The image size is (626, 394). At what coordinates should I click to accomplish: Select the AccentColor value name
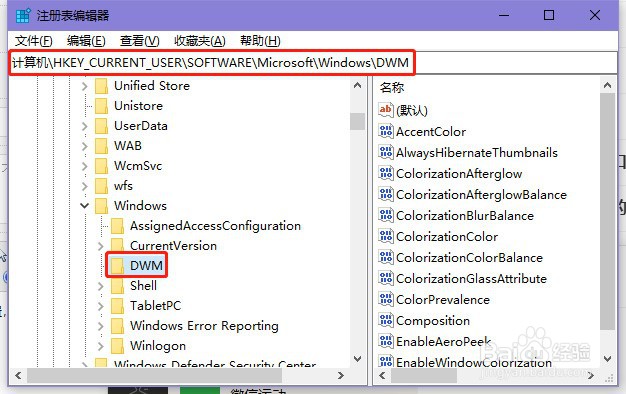tap(431, 131)
